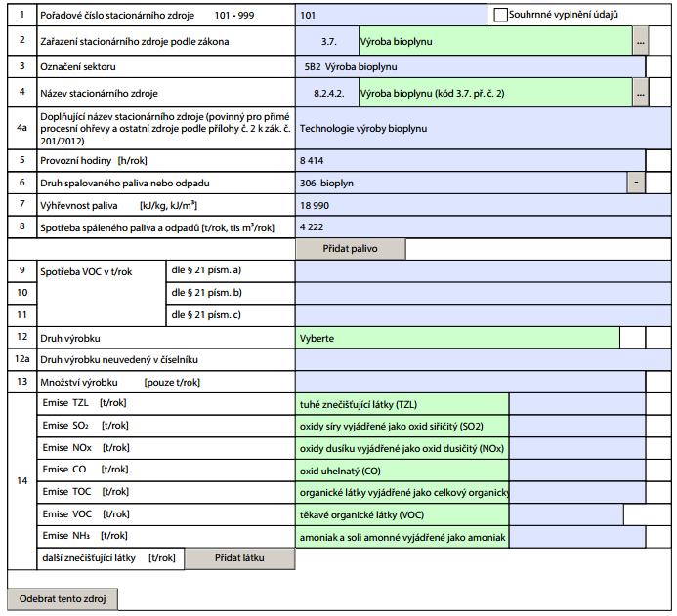Focus the Množství výrobku input field
Viewport: 677px width, 616px height.
click(471, 383)
